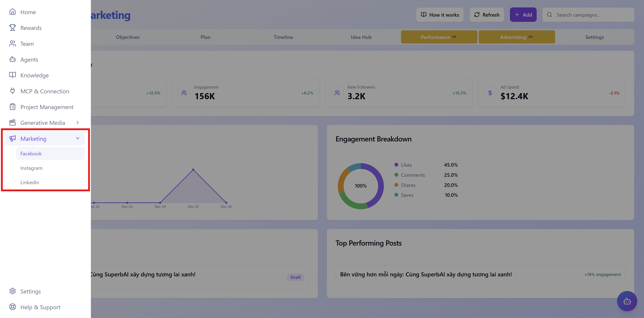Select Instagram under Marketing
644x318 pixels.
pos(31,168)
